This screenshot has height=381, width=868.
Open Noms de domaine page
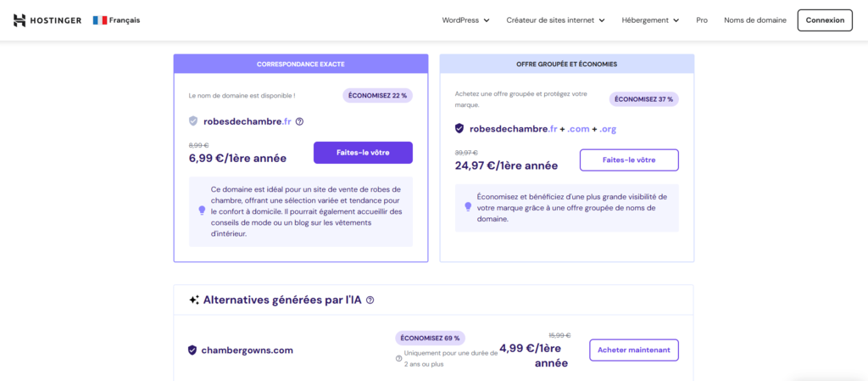tap(755, 20)
